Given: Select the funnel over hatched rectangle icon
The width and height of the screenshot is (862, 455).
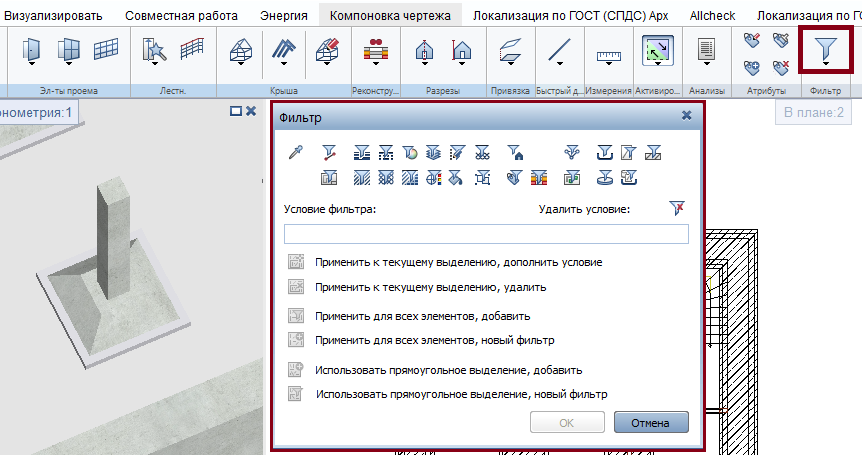Looking at the screenshot, I should click(653, 152).
